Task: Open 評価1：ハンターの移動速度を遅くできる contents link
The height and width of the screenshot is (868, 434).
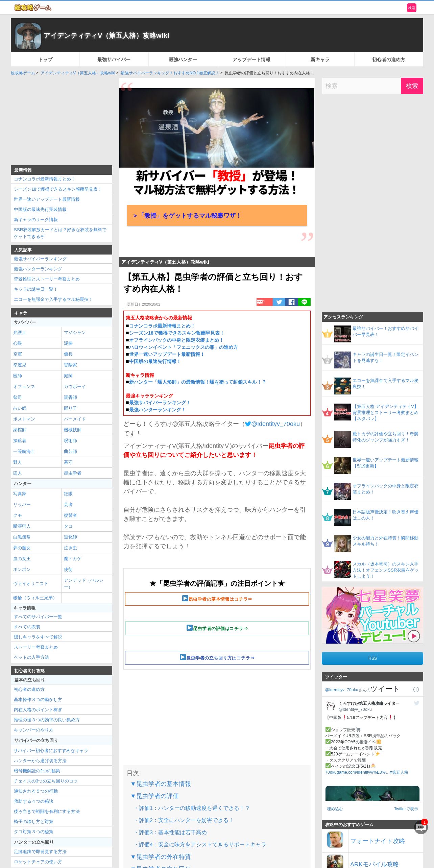Action: (192, 808)
